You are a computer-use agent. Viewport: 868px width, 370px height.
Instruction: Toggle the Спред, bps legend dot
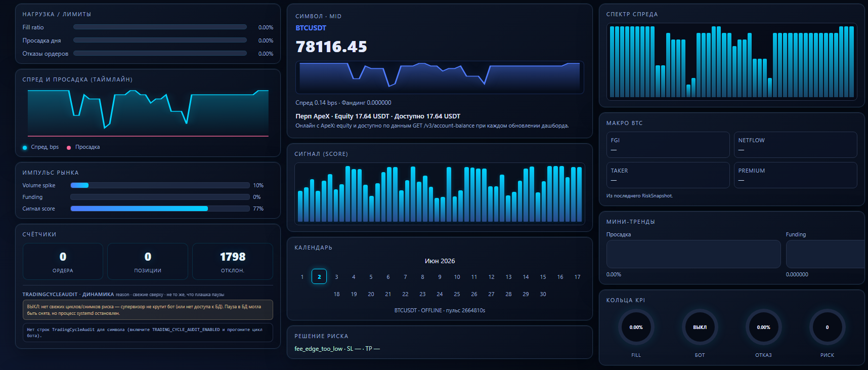[25, 147]
